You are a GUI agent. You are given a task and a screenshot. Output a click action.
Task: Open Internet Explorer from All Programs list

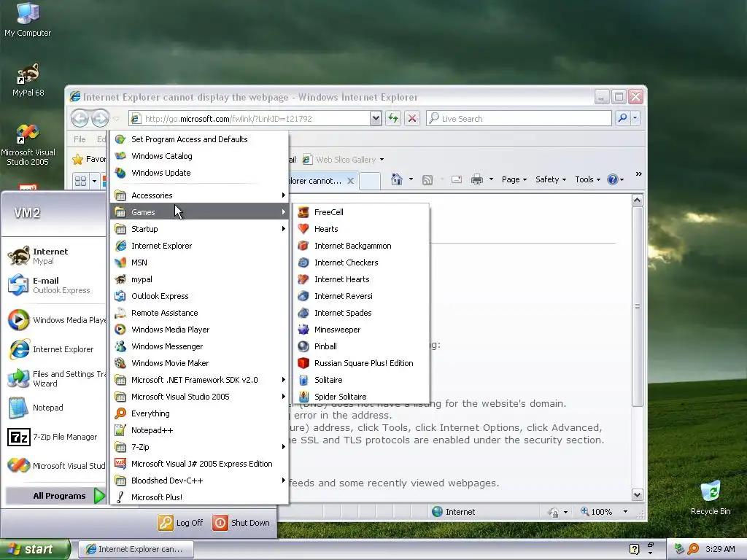point(199,246)
